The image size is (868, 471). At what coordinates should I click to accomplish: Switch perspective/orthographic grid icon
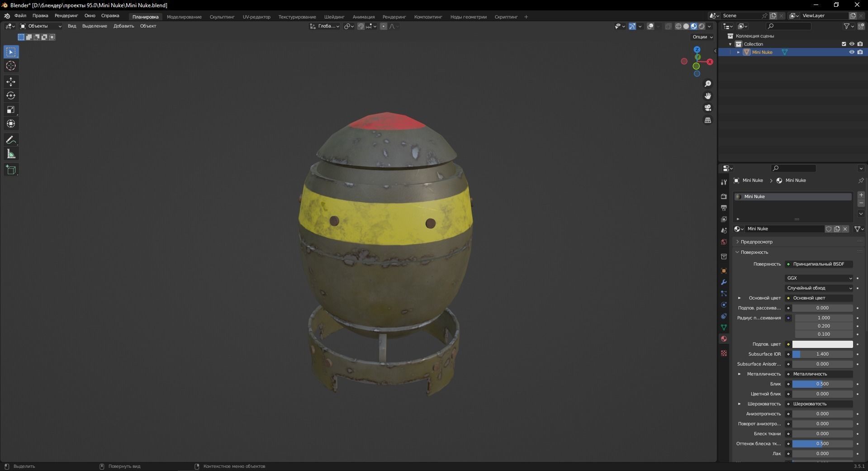(x=708, y=120)
